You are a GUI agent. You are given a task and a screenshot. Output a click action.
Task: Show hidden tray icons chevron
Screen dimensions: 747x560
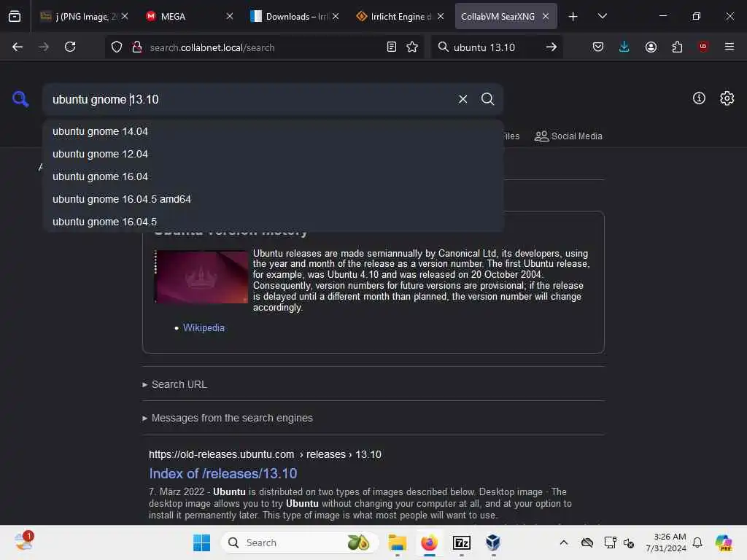click(564, 542)
